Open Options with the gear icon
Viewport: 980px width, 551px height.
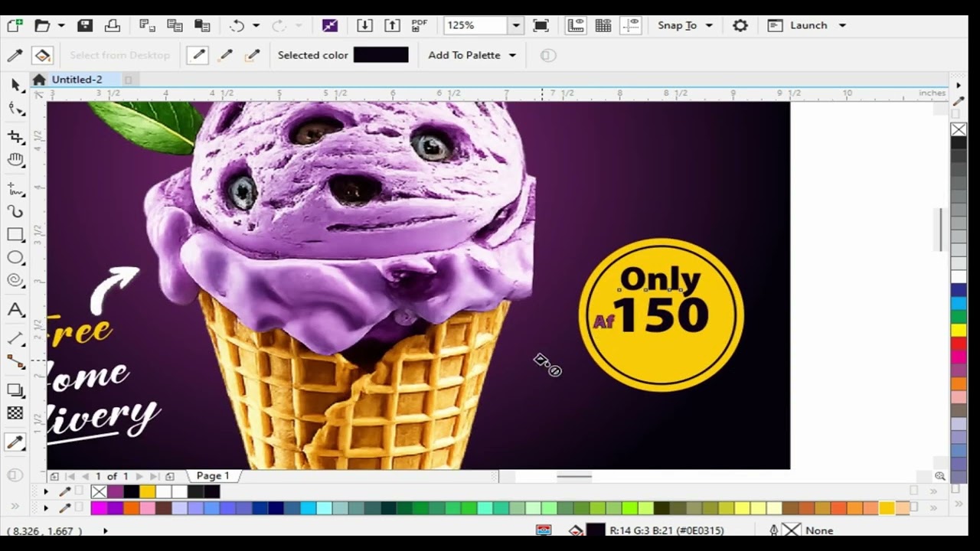tap(740, 25)
